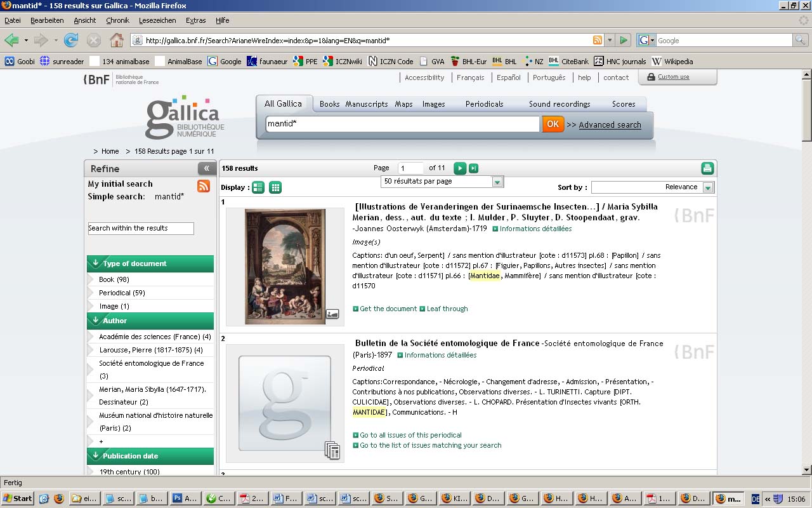Collapse the Refine panel
This screenshot has height=508, width=812.
(206, 168)
